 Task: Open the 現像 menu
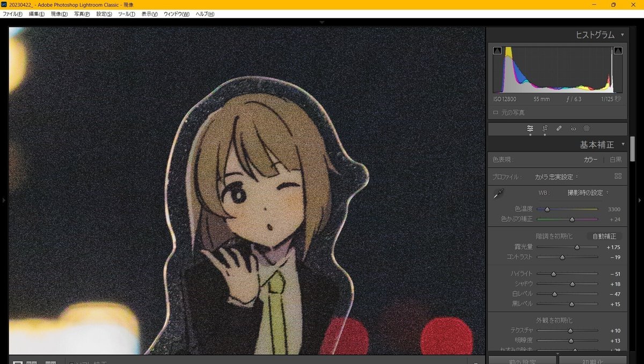click(x=60, y=14)
